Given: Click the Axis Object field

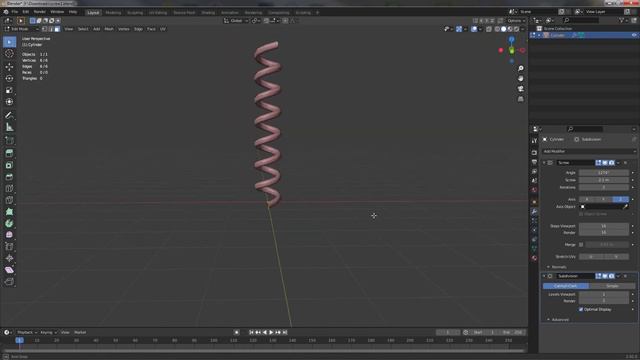Looking at the screenshot, I should coord(604,207).
